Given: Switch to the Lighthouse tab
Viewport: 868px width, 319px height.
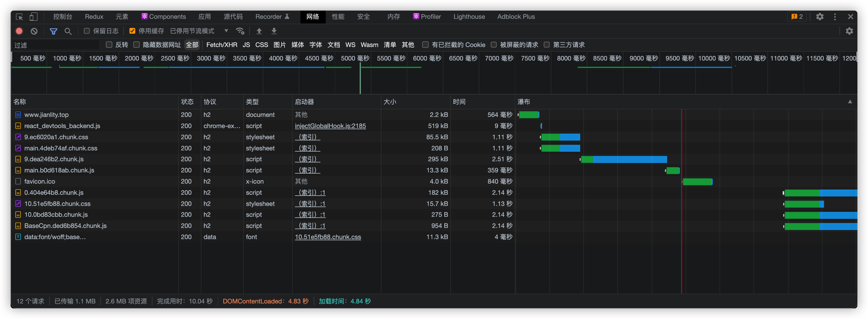Looking at the screenshot, I should point(469,16).
